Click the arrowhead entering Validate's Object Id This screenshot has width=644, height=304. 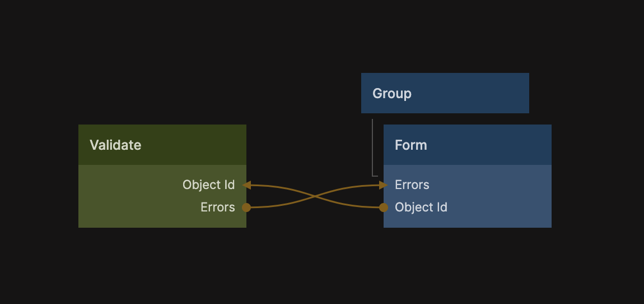247,185
